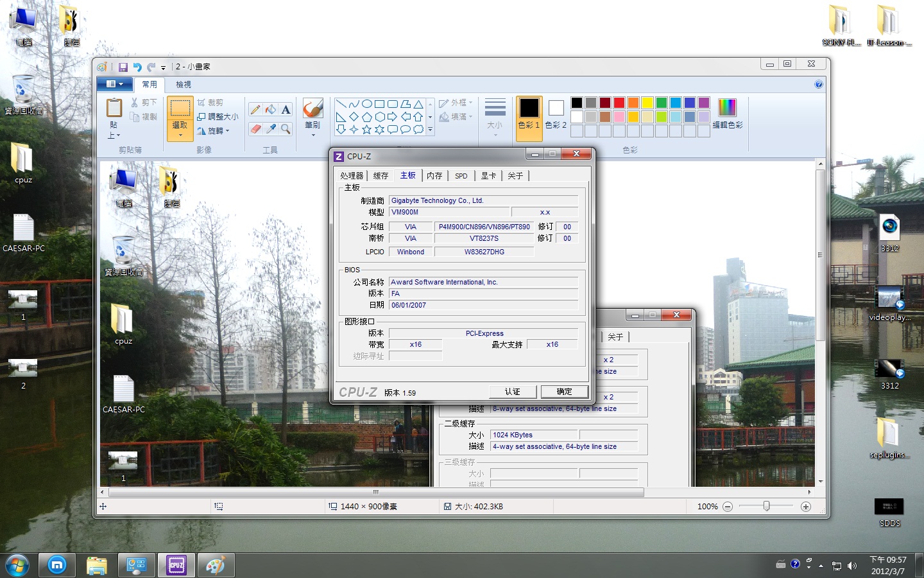Pick the red color swatch in the palette
Screen dimensions: 924x578
[619, 103]
